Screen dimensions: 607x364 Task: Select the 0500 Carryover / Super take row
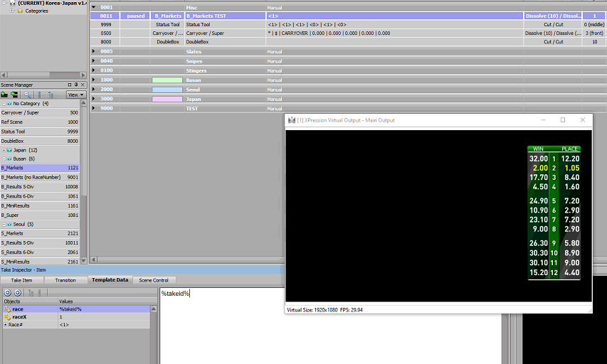tap(349, 33)
